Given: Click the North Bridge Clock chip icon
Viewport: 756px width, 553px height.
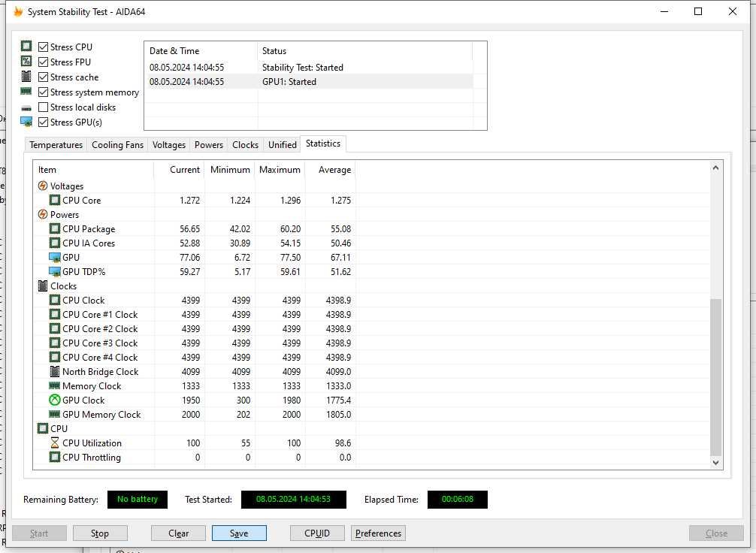Looking at the screenshot, I should tap(55, 371).
